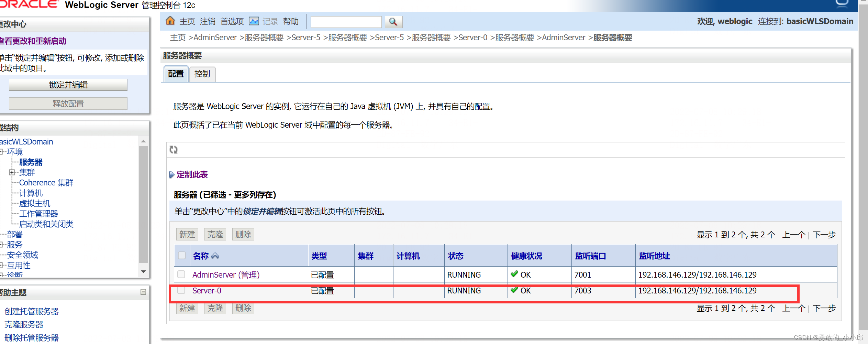868x344 pixels.
Task: Click 注销 to log out
Action: (208, 21)
